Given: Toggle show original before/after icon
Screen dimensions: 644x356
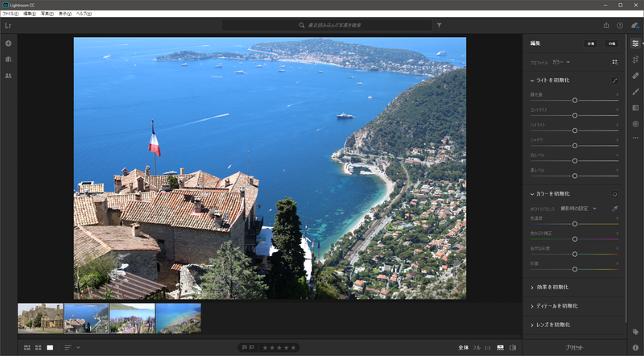Looking at the screenshot, I should click(513, 348).
